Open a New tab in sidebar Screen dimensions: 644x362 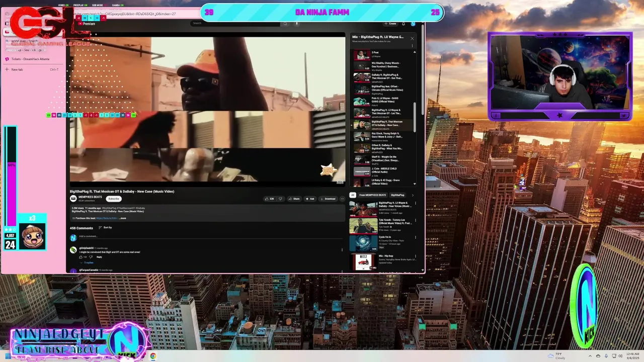point(32,69)
